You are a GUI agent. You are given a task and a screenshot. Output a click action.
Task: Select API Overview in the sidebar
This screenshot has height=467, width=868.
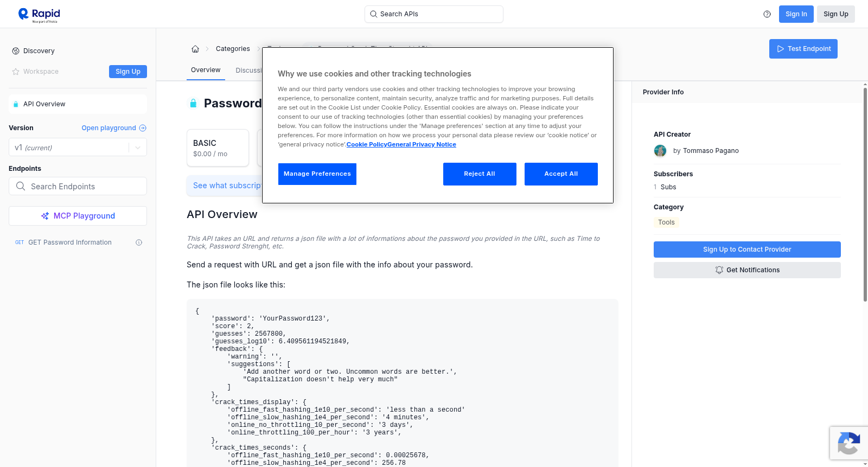(78, 104)
